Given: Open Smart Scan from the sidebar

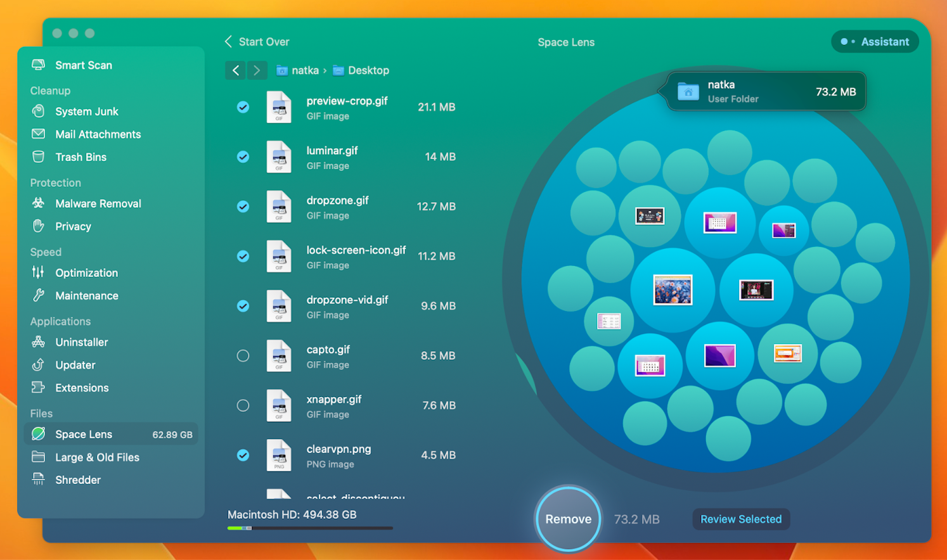Looking at the screenshot, I should click(x=83, y=65).
